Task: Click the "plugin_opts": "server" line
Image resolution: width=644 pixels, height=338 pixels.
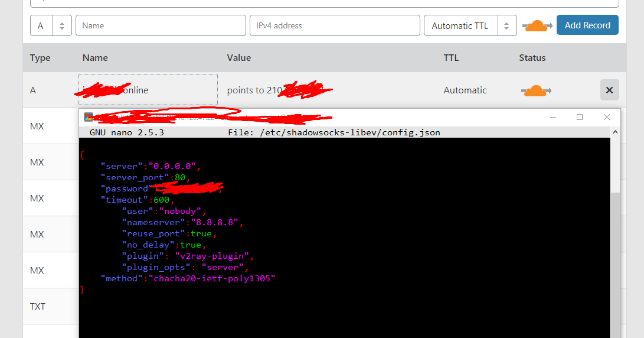Action: point(185,267)
